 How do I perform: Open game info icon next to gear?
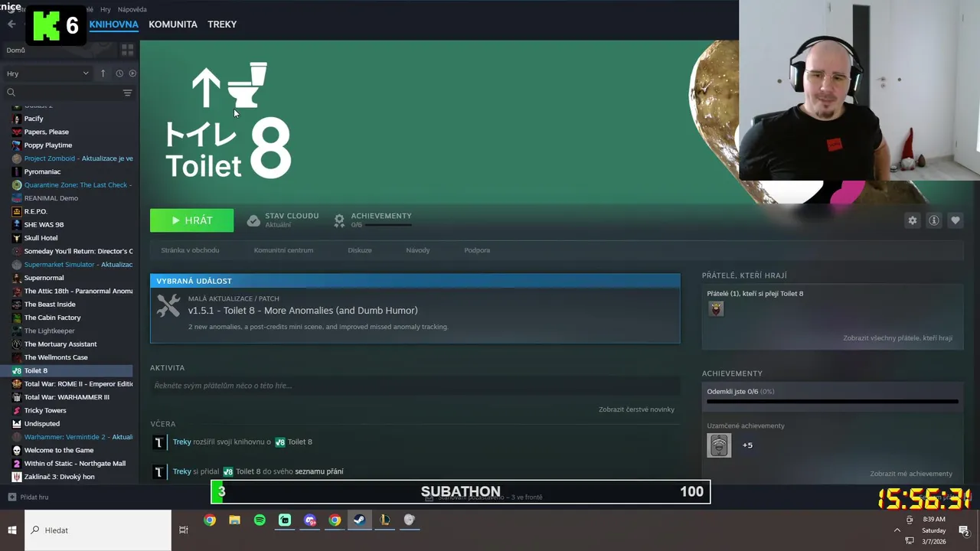tap(933, 220)
